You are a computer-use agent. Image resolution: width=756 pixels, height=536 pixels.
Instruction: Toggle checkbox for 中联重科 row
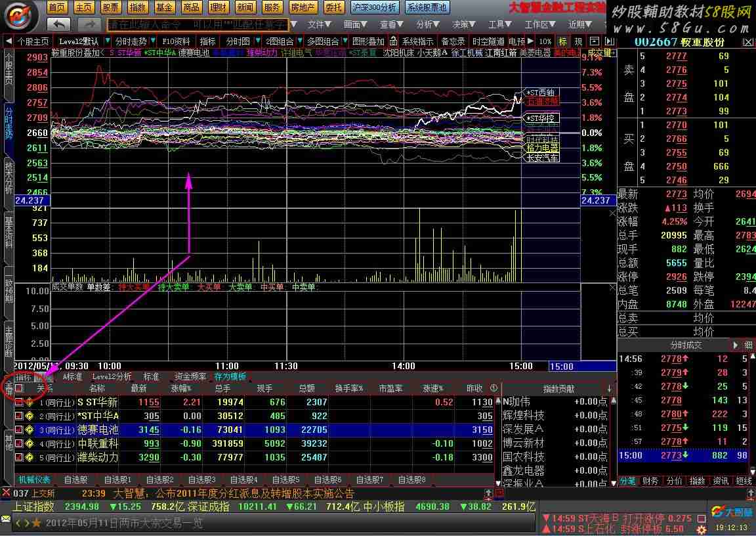tap(19, 443)
